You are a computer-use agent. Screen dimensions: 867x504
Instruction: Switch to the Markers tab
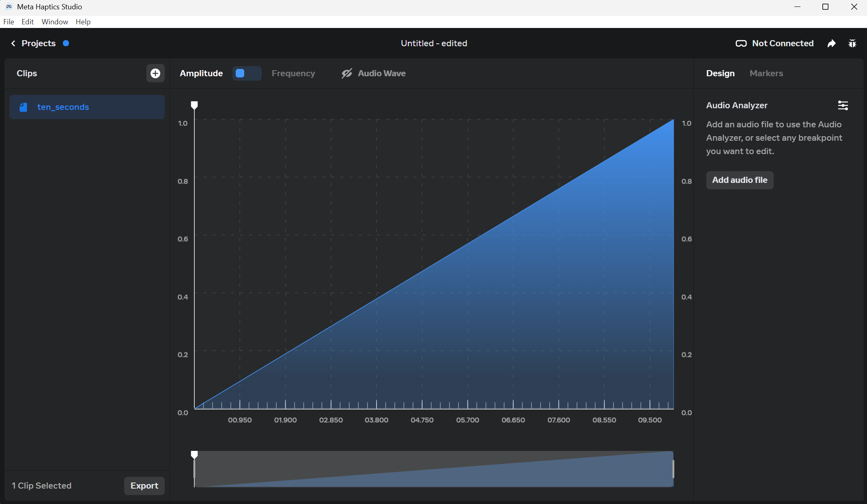(766, 73)
